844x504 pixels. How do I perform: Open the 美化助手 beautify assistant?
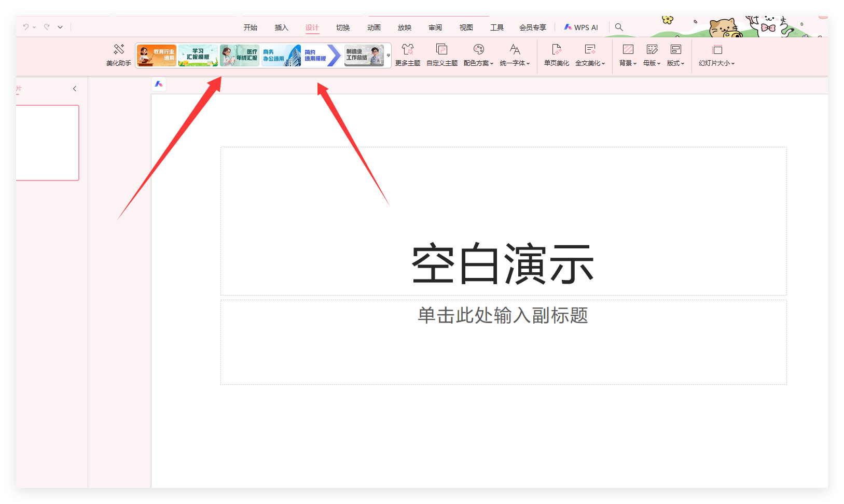pyautogui.click(x=118, y=55)
